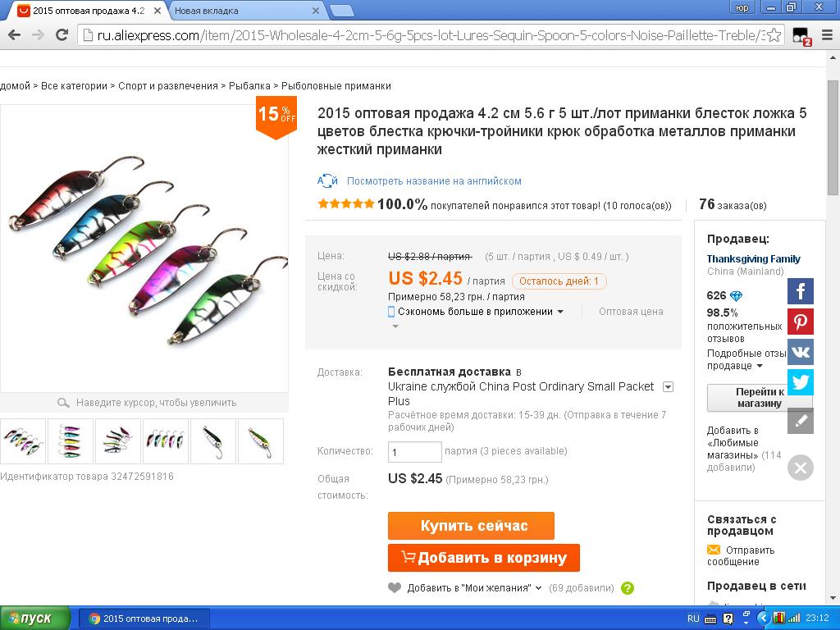Image resolution: width=840 pixels, height=630 pixels.
Task: Click the quantity input field
Action: coord(414,452)
